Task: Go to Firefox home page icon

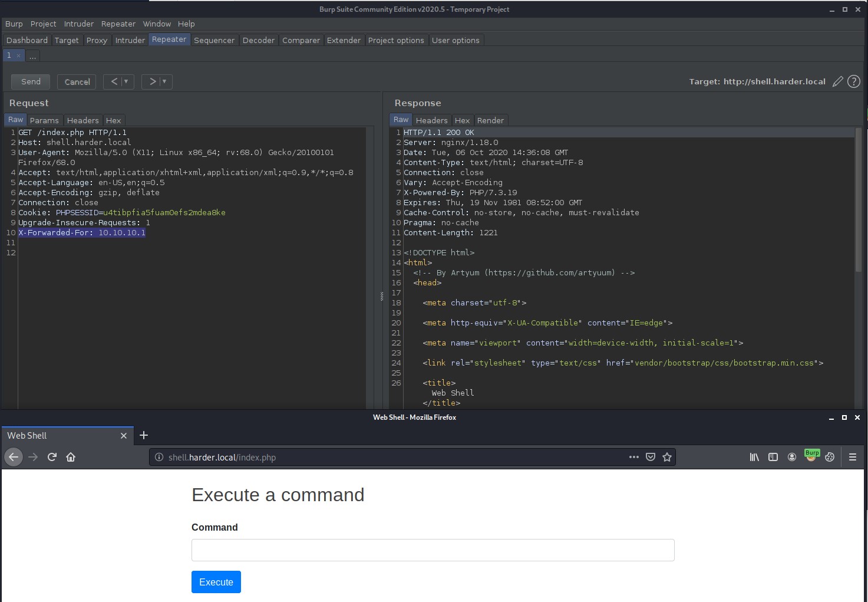Action: coord(71,457)
